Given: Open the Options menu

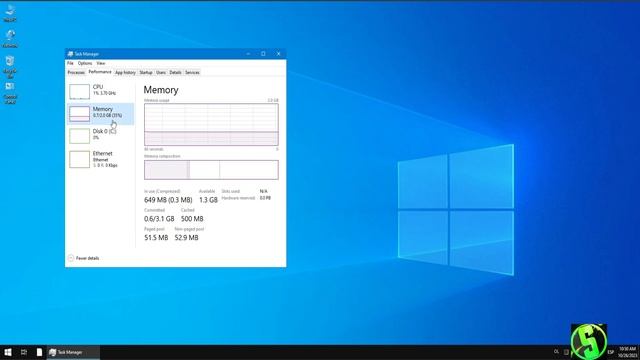Looking at the screenshot, I should click(x=85, y=63).
